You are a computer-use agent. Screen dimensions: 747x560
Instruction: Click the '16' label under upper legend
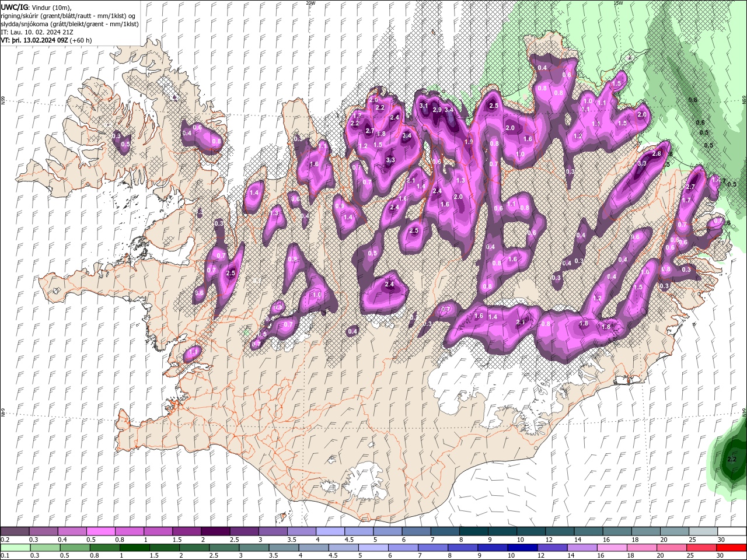point(606,540)
